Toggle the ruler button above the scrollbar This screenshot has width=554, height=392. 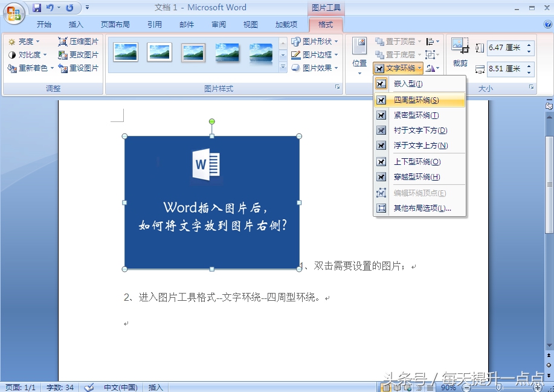click(x=549, y=106)
